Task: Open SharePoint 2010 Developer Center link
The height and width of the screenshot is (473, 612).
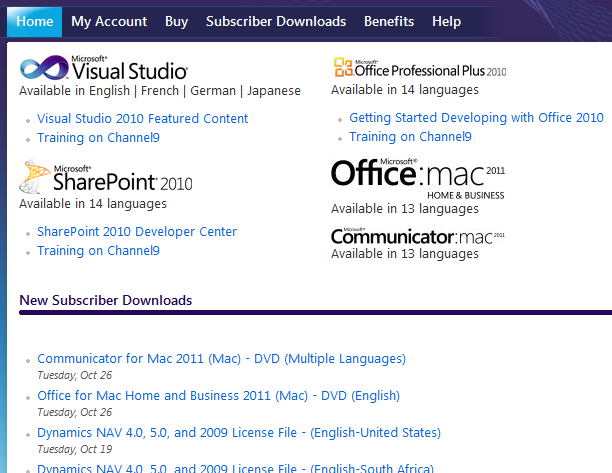Action: coord(137,231)
